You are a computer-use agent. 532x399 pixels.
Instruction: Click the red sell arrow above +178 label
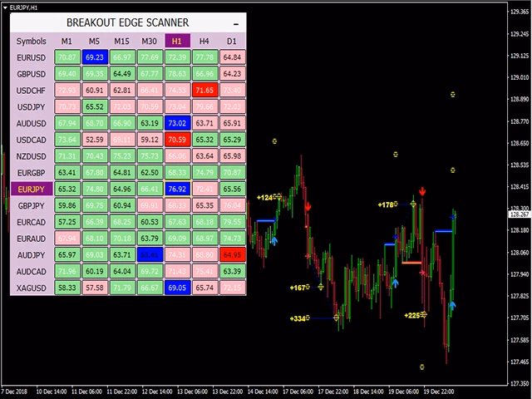pyautogui.click(x=422, y=191)
